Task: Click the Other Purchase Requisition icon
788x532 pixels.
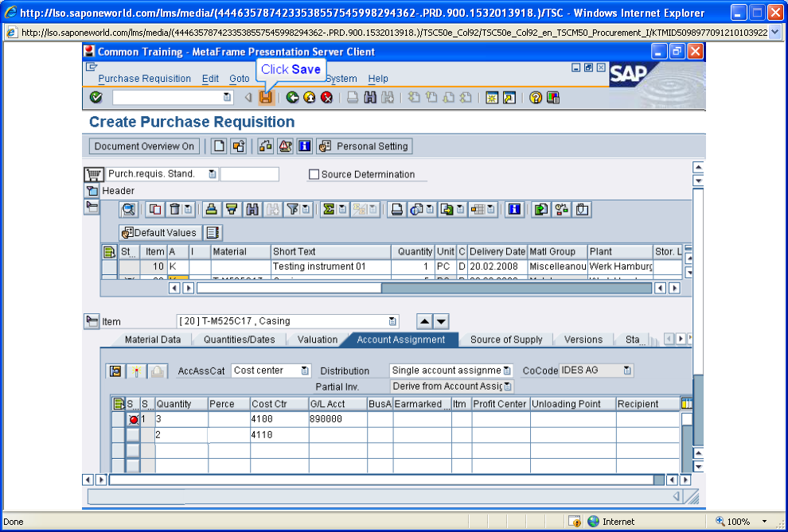Action: (238, 146)
